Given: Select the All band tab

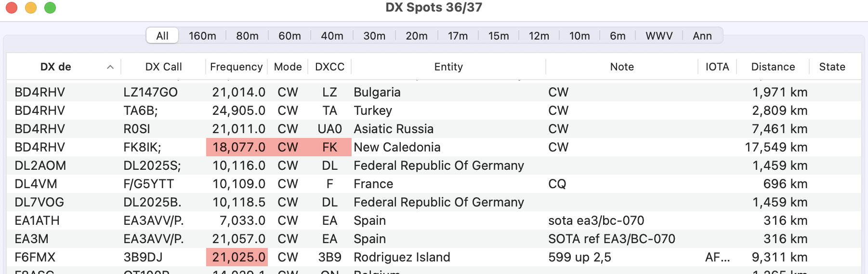Looking at the screenshot, I should pyautogui.click(x=162, y=36).
